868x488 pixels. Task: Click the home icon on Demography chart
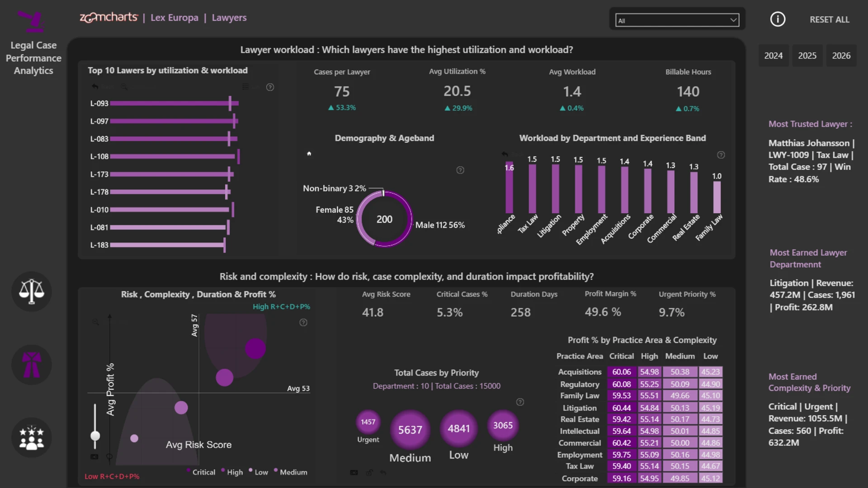pos(309,154)
